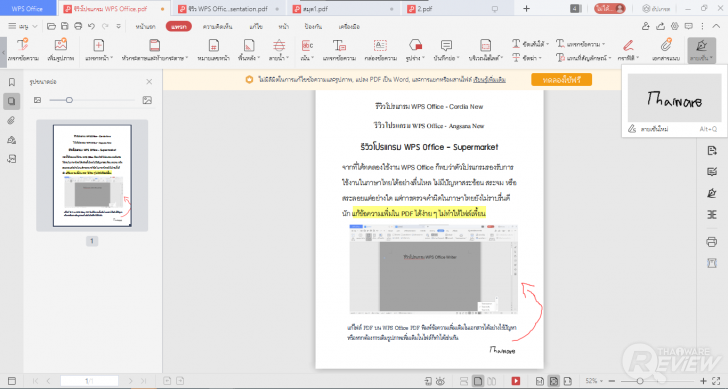Click the pen signature icon in the right sidebar
Screen dimensions: 728x389
(x=711, y=193)
